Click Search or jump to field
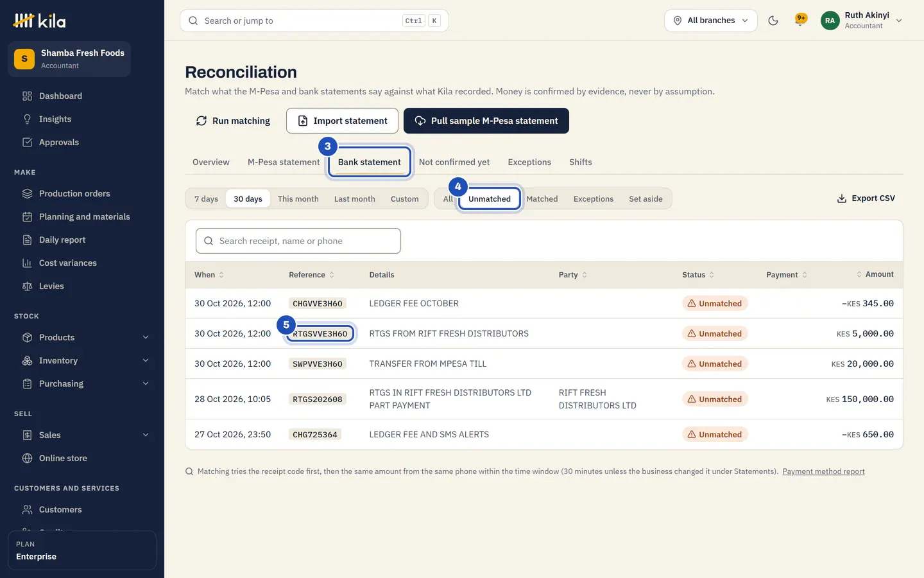924x578 pixels. point(314,21)
